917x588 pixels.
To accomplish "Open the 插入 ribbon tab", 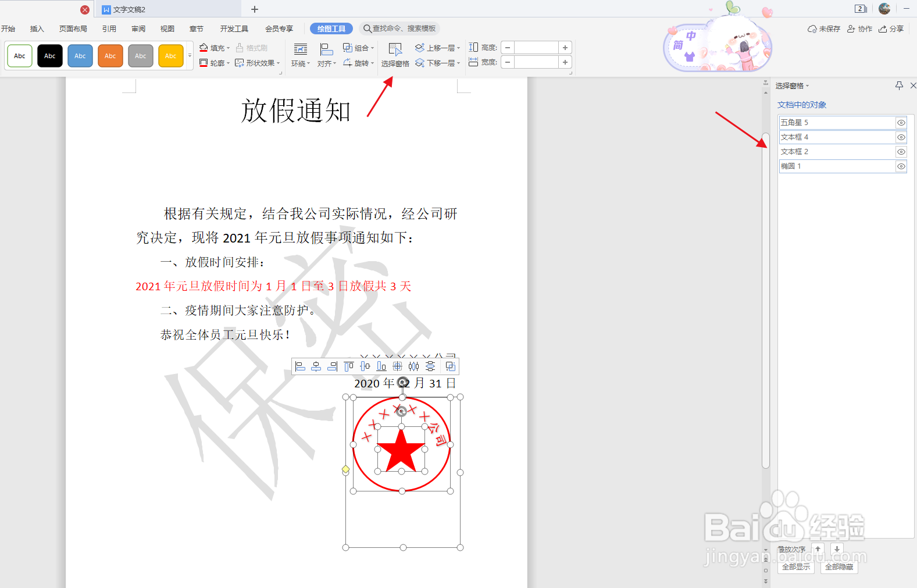I will point(37,28).
